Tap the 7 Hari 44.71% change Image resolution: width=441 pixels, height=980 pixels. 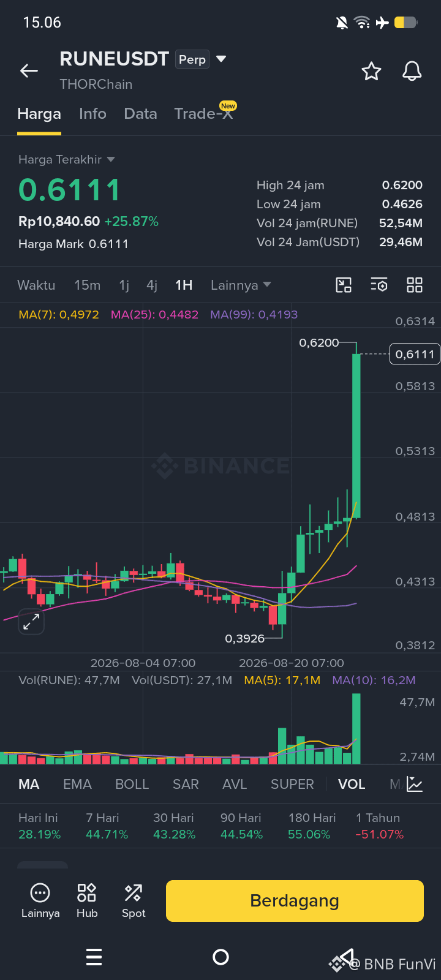coord(107,826)
